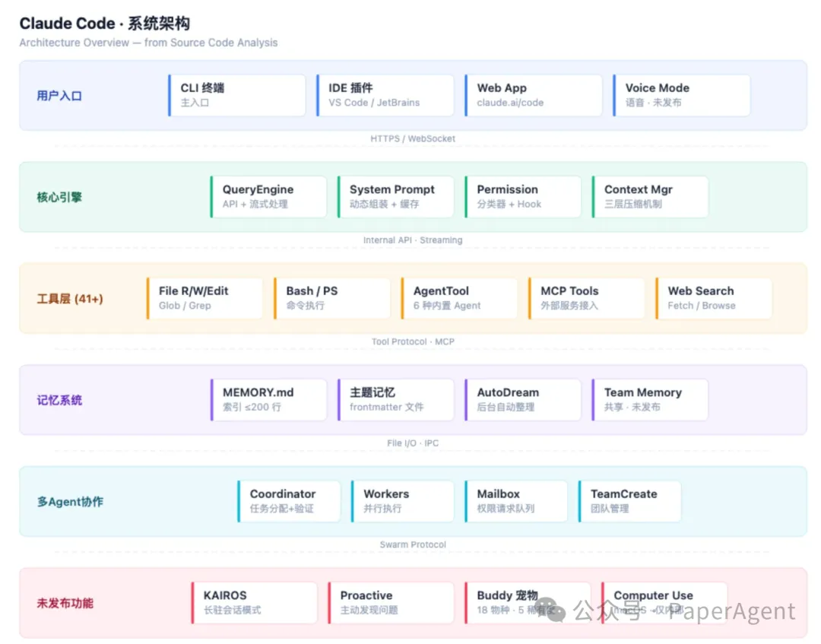Click the Team Memory card
The height and width of the screenshot is (644, 821).
tap(650, 400)
